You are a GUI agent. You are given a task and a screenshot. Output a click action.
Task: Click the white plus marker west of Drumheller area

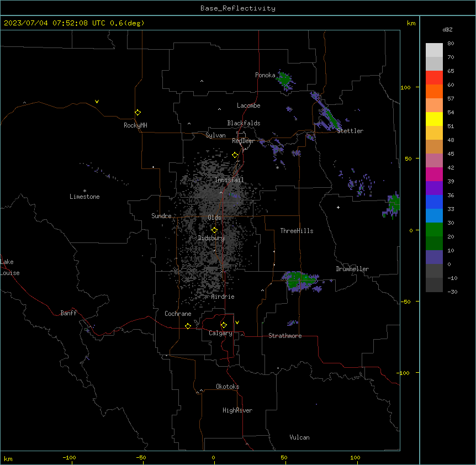(338, 207)
